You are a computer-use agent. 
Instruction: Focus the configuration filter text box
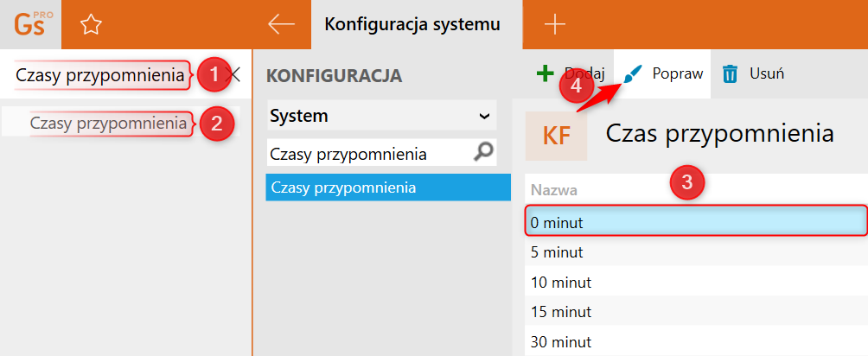(369, 154)
